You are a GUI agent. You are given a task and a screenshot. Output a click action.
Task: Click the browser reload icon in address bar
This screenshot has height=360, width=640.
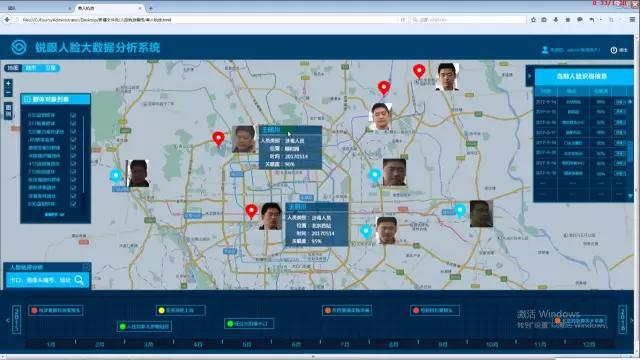(402, 20)
